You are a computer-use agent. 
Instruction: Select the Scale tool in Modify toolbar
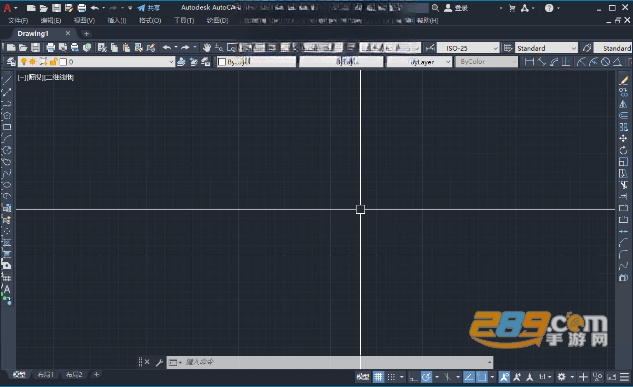(623, 162)
